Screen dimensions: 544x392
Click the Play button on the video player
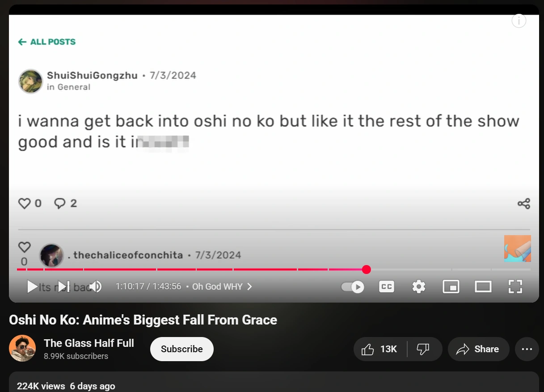32,287
